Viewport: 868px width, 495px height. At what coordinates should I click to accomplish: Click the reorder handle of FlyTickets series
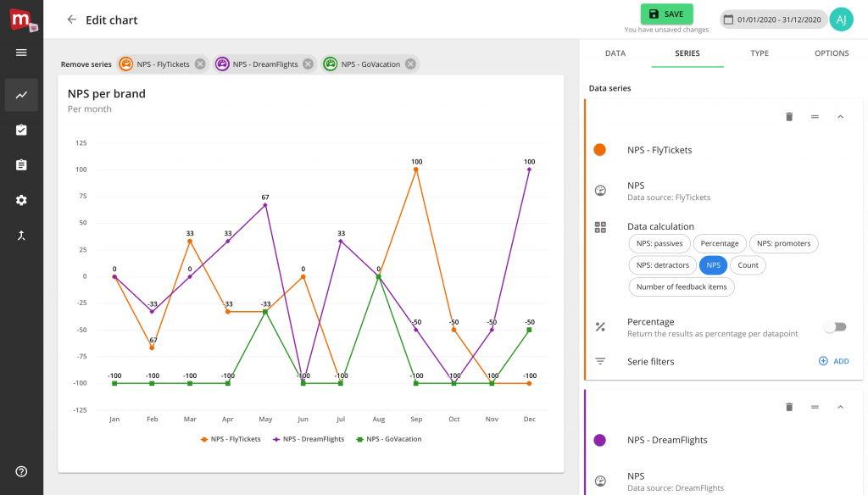click(815, 117)
